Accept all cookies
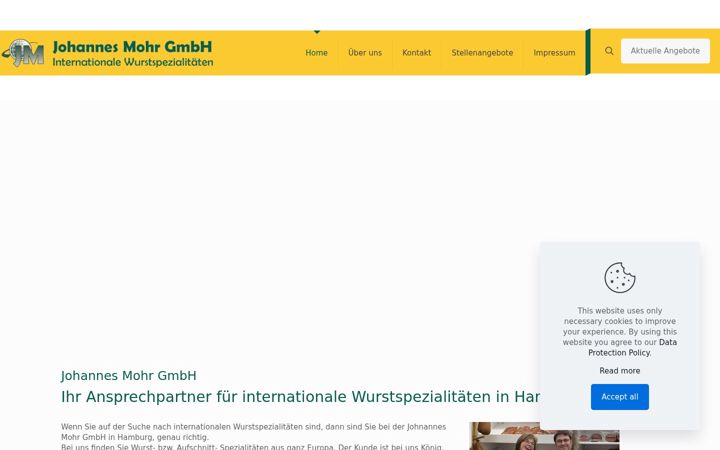The width and height of the screenshot is (720, 450). [619, 397]
